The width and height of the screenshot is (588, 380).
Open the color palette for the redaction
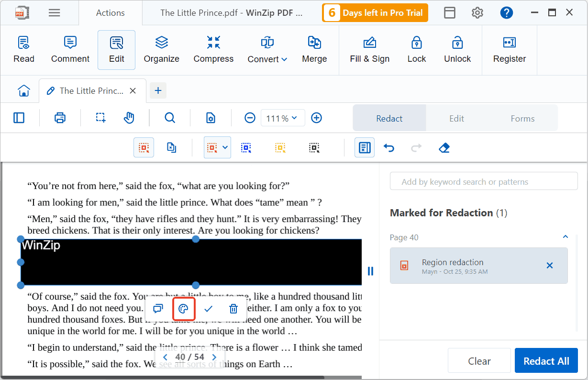[183, 309]
